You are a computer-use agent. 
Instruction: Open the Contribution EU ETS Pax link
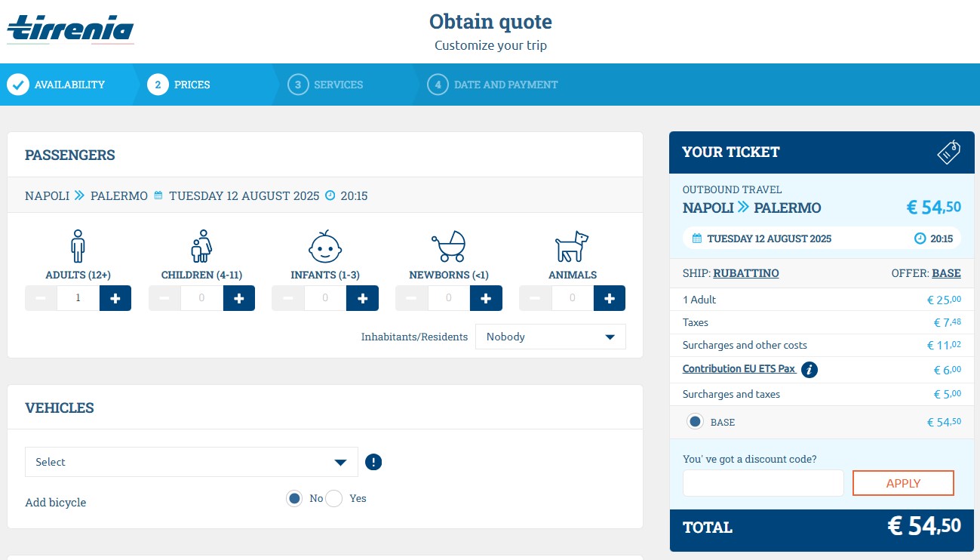pos(739,369)
